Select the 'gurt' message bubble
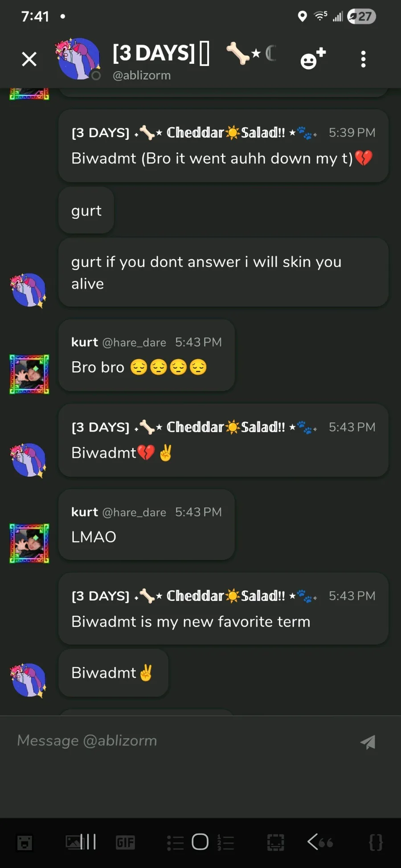 tap(86, 210)
